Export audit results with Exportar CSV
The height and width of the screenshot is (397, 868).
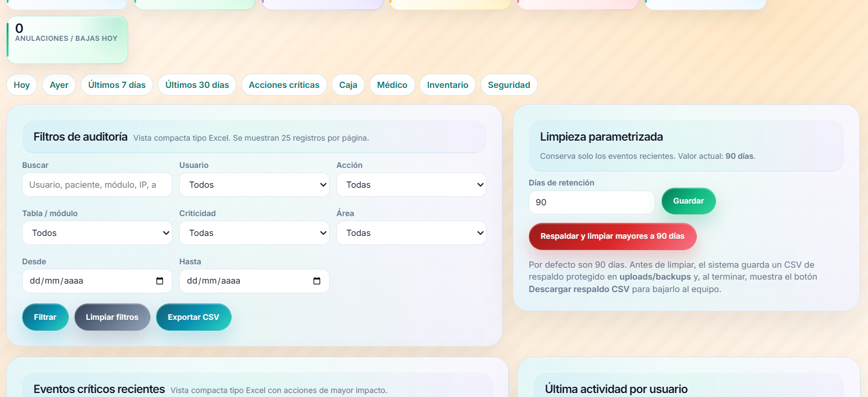point(193,317)
